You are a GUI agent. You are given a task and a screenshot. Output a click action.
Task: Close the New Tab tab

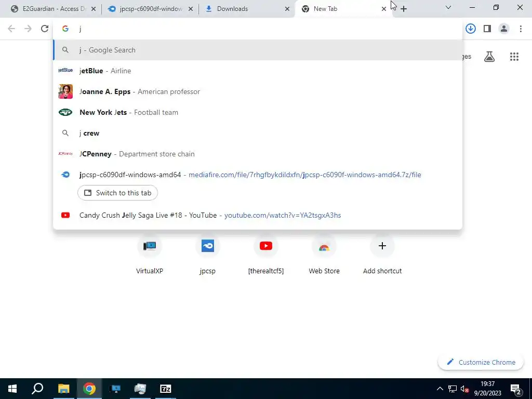tap(384, 9)
